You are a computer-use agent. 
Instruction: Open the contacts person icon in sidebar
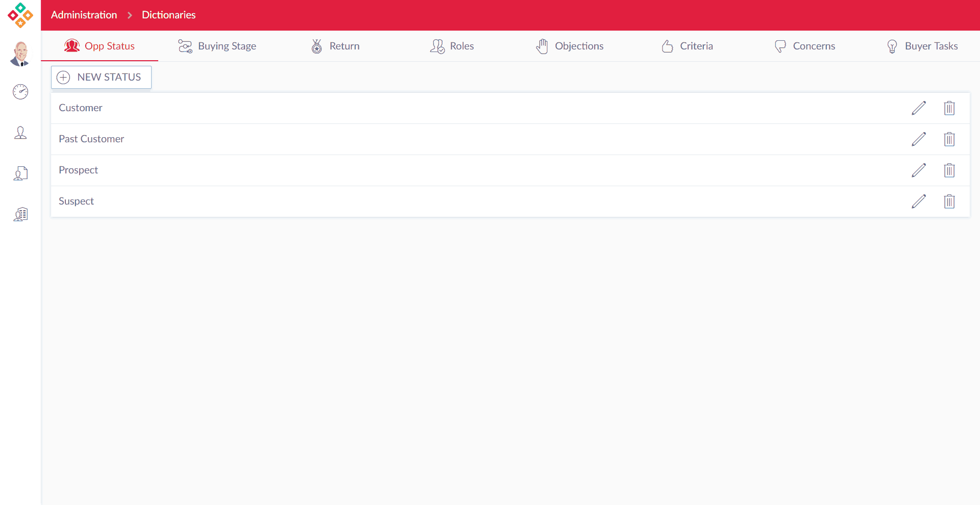[x=20, y=133]
